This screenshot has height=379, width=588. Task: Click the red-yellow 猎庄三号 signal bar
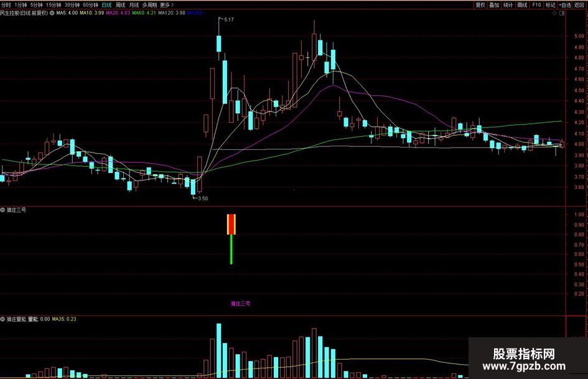coord(231,225)
